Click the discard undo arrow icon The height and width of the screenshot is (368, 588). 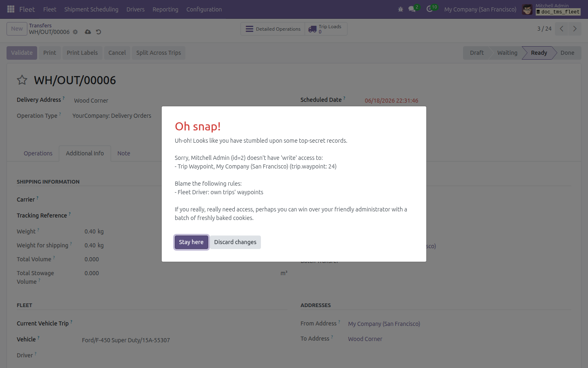point(98,32)
